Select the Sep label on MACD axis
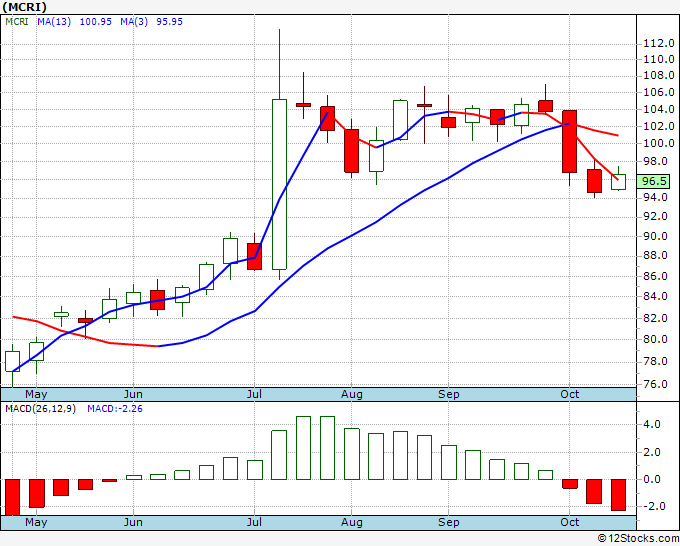 tap(448, 522)
